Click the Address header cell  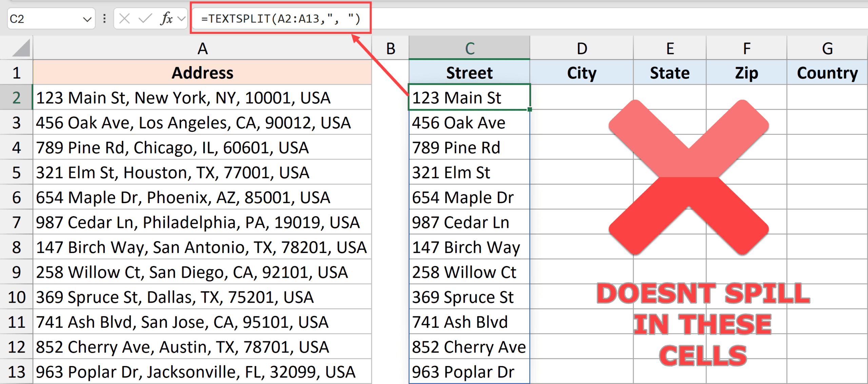[x=202, y=73]
